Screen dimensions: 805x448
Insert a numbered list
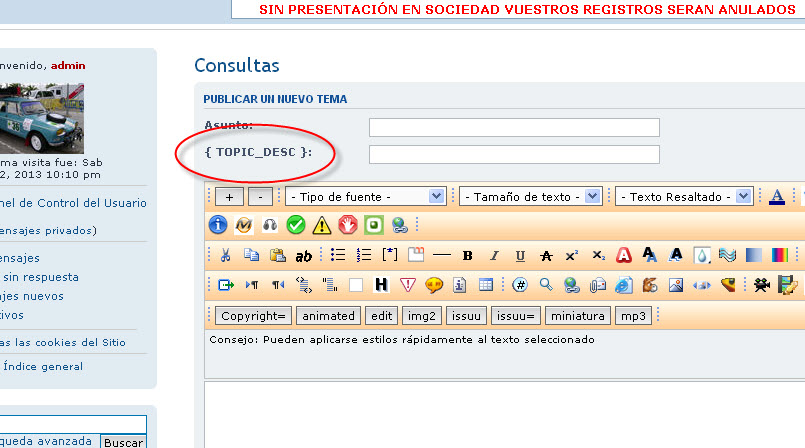pyautogui.click(x=364, y=255)
